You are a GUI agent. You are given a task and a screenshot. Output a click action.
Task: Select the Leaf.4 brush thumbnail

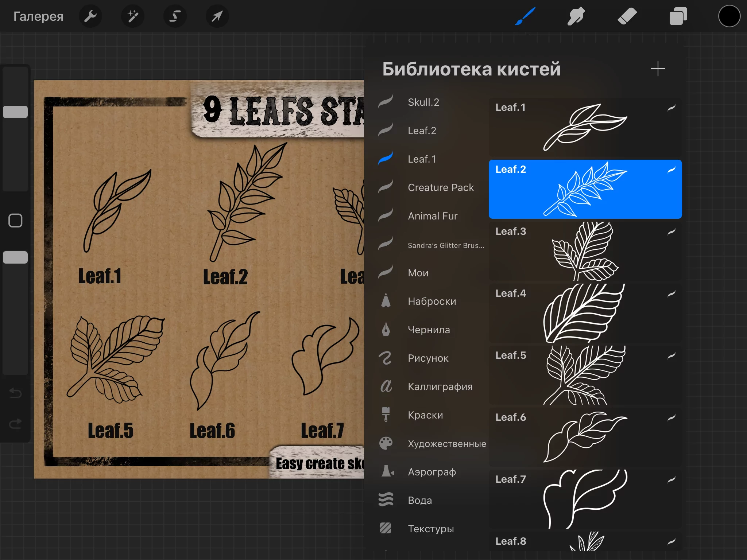(x=585, y=313)
